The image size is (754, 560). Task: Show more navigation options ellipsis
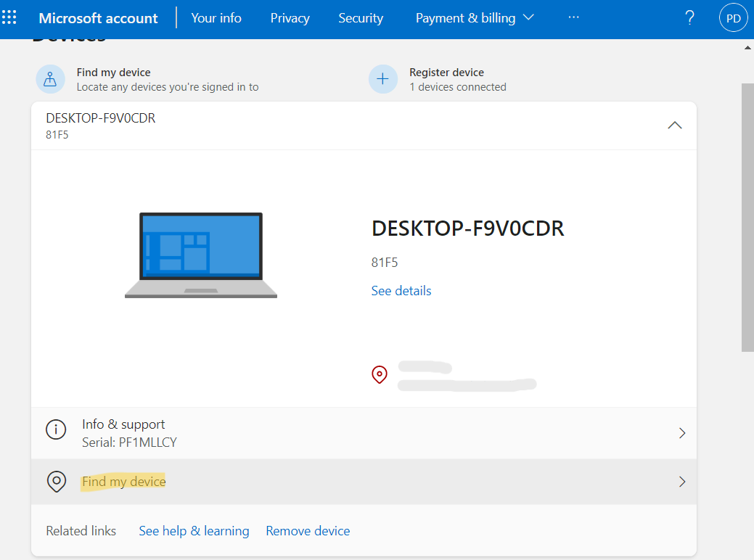[573, 18]
